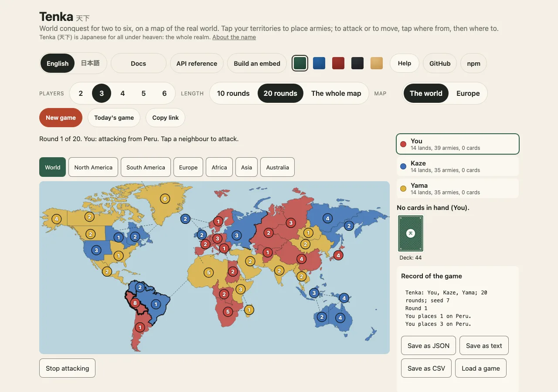Tap Iceland's blue army marker with 2
The width and height of the screenshot is (558, 392).
click(x=185, y=219)
